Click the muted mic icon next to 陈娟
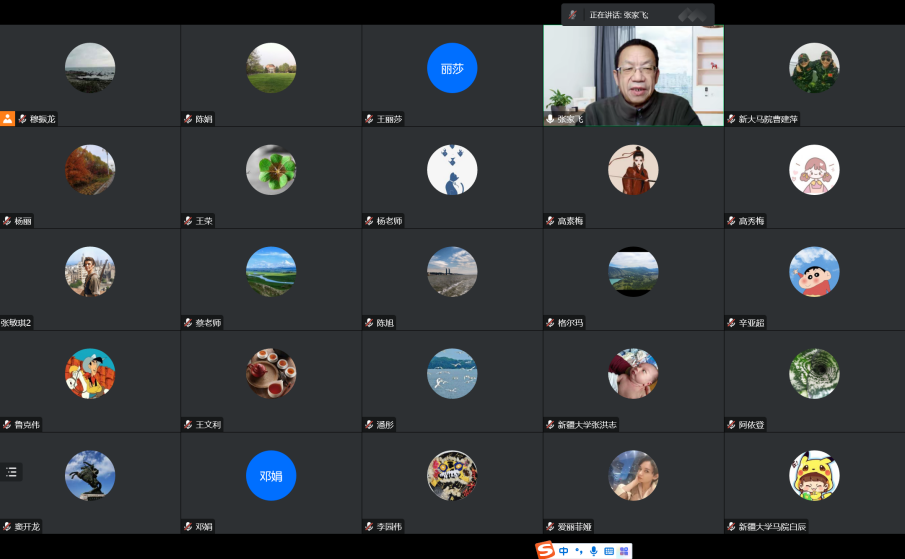 [x=188, y=119]
